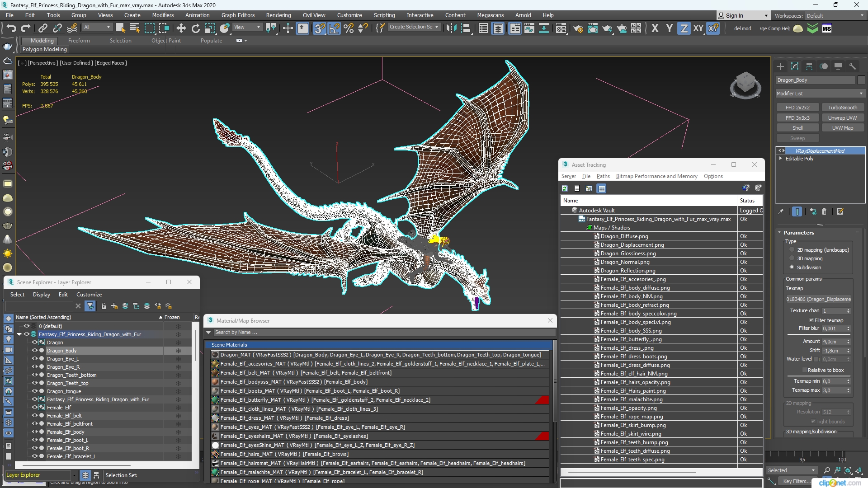Click the Unwrap UVW button
Viewport: 868px width, 488px height.
click(842, 118)
